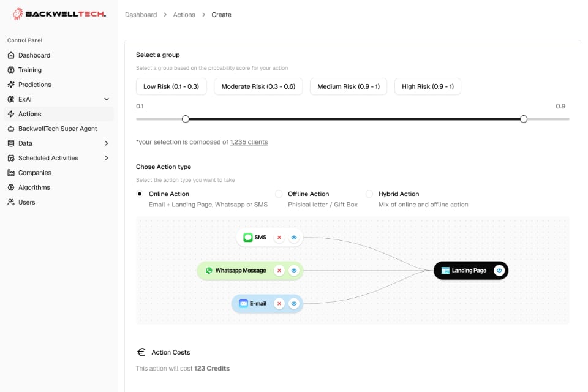The width and height of the screenshot is (588, 392).
Task: Open the Companies section
Action: point(59,173)
